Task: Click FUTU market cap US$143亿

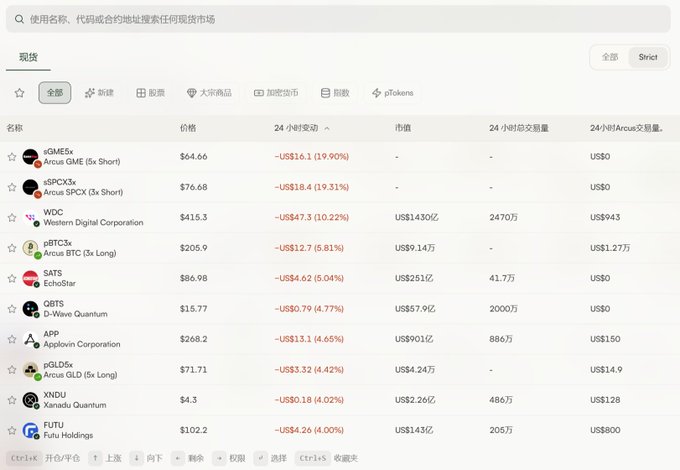Action: (414, 430)
